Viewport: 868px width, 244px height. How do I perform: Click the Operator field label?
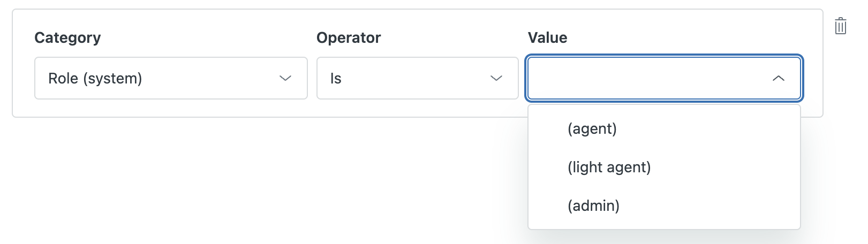click(349, 37)
